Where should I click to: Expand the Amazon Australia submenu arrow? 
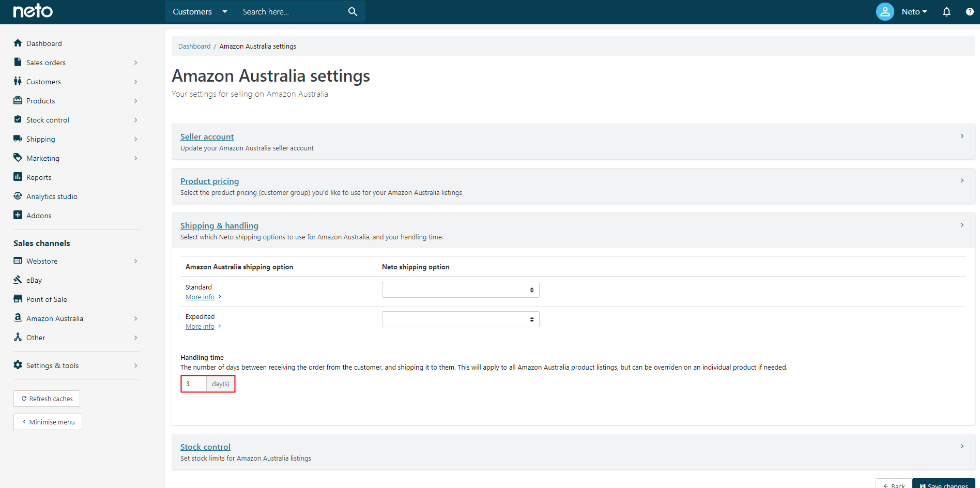(135, 318)
